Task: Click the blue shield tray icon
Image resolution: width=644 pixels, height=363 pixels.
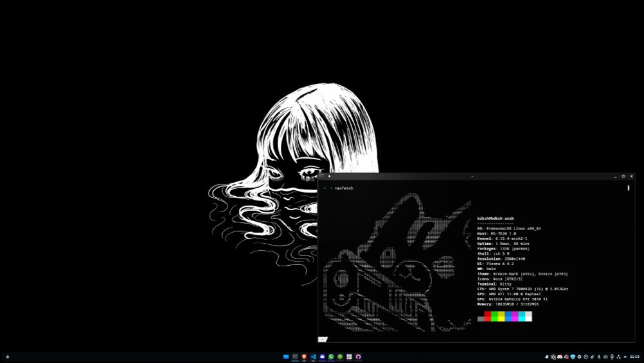Action: 573,357
